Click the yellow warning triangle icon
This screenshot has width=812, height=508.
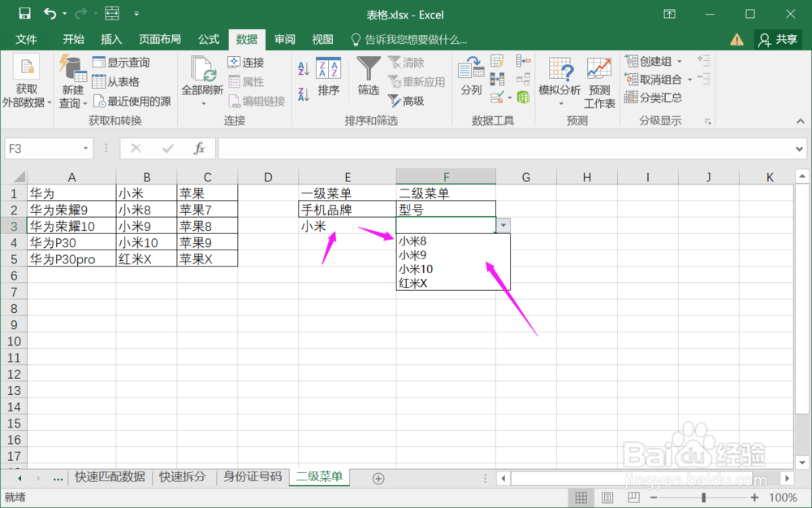click(736, 39)
